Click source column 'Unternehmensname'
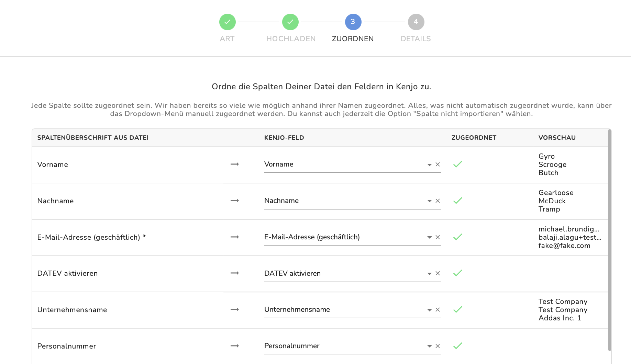The height and width of the screenshot is (364, 631). click(72, 310)
